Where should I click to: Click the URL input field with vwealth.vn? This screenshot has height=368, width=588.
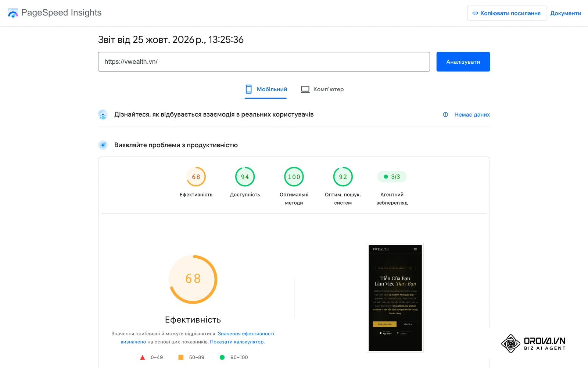click(x=264, y=62)
